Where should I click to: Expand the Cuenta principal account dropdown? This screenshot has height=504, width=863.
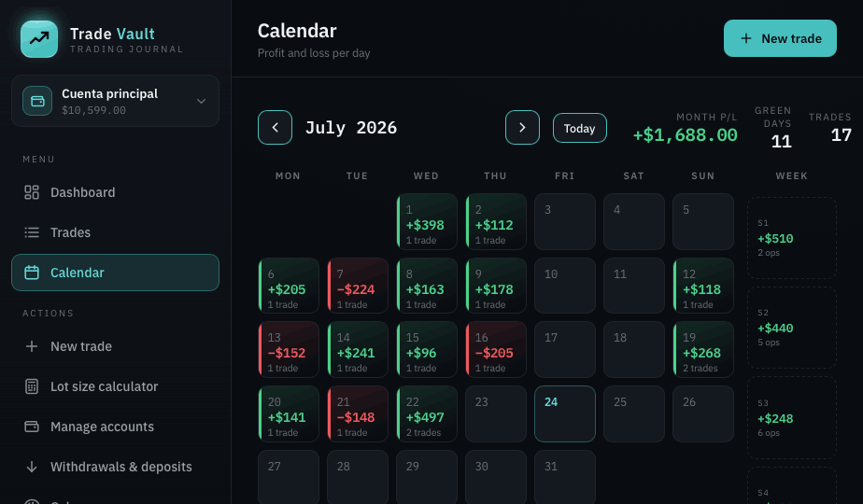pyautogui.click(x=202, y=101)
